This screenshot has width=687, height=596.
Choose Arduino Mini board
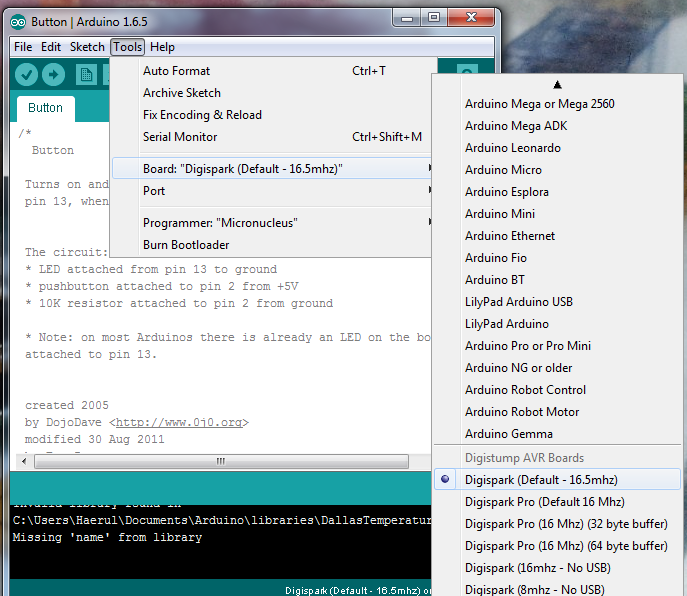tap(557, 213)
